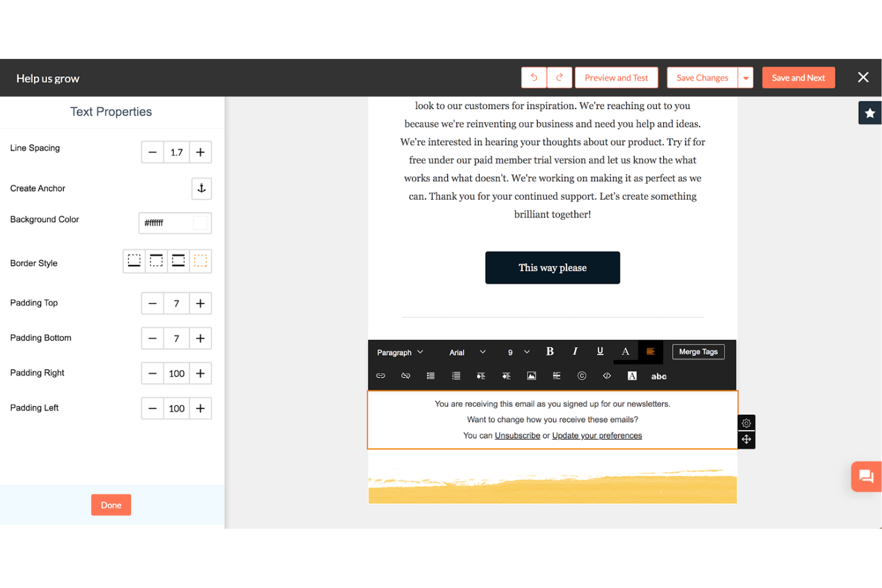Click the Save Changes button

pyautogui.click(x=702, y=77)
